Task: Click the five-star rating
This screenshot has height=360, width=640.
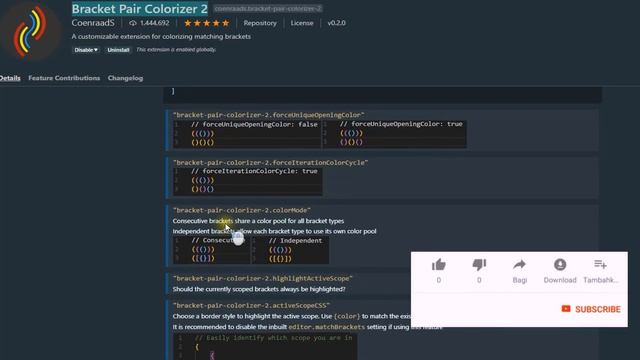Action: click(207, 23)
